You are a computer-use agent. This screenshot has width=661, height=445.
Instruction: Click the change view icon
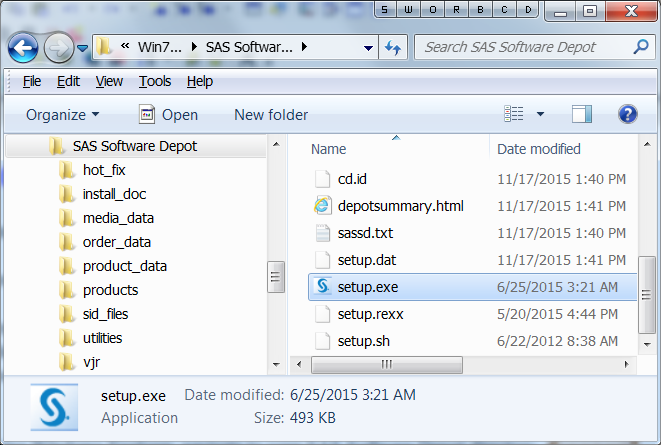tap(514, 114)
